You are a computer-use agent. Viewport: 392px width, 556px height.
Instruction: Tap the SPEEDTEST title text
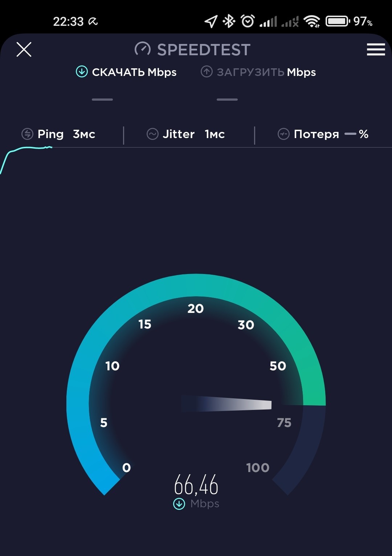(x=204, y=50)
